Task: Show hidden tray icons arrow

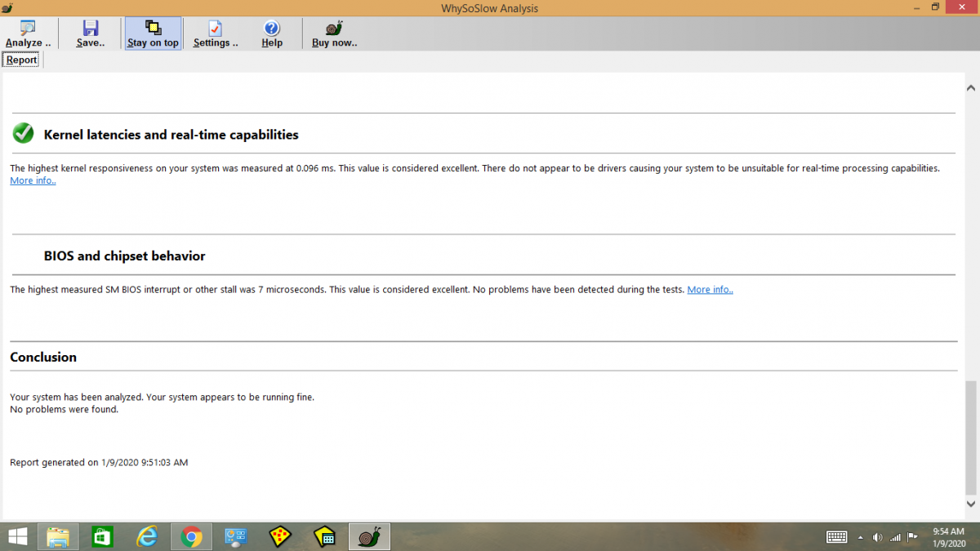Action: [860, 537]
